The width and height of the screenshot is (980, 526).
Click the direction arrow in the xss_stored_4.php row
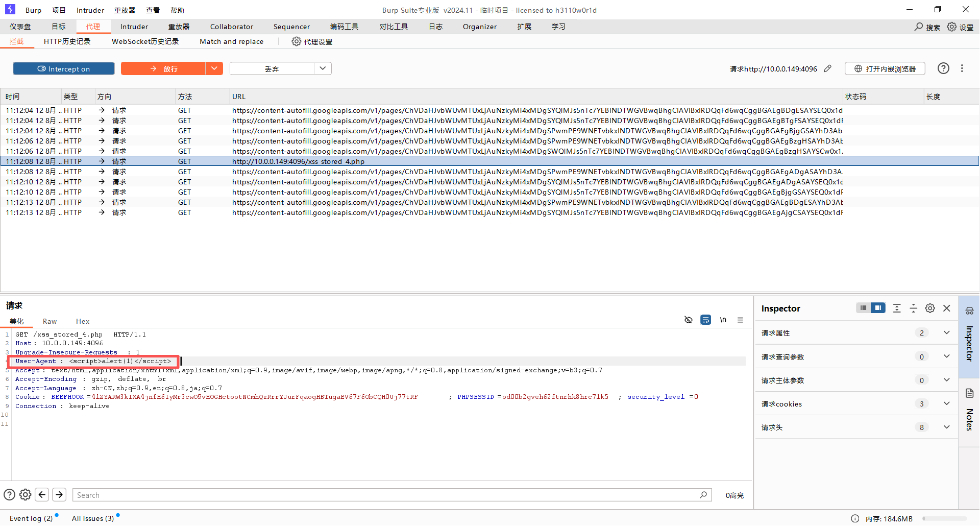102,161
